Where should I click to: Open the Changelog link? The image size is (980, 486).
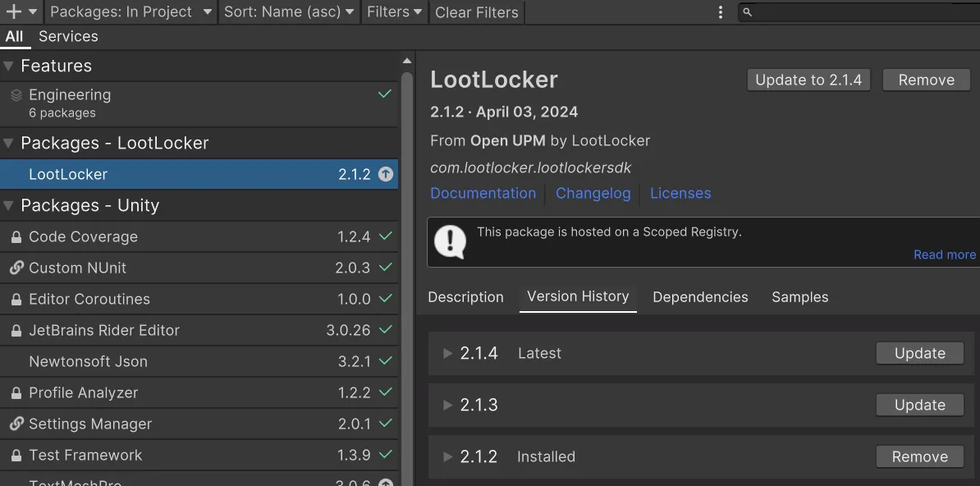click(x=593, y=193)
